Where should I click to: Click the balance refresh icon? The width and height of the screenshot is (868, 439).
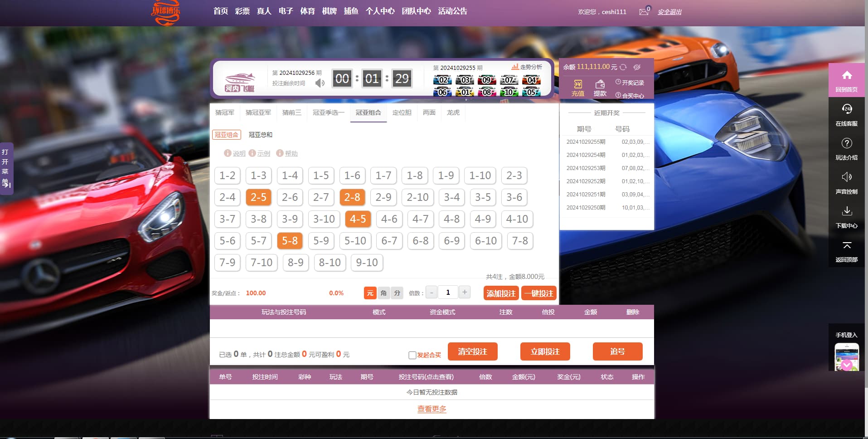623,67
